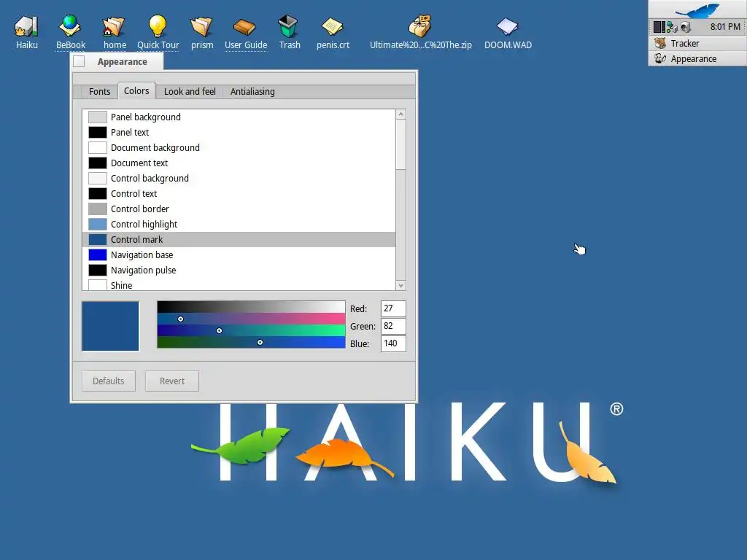Viewport: 747px width, 560px height.
Task: Select Panel text color row
Action: tap(239, 133)
